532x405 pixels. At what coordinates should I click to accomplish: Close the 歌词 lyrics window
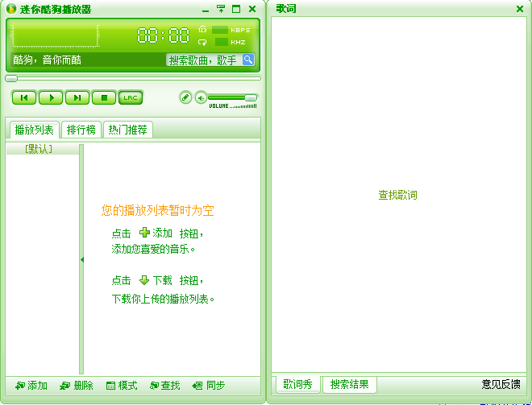tap(520, 9)
